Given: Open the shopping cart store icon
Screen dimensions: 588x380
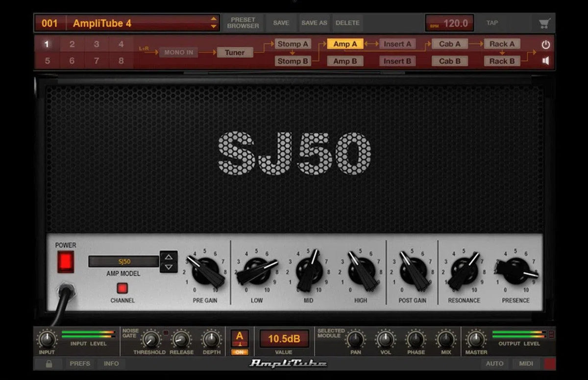Looking at the screenshot, I should 544,23.
